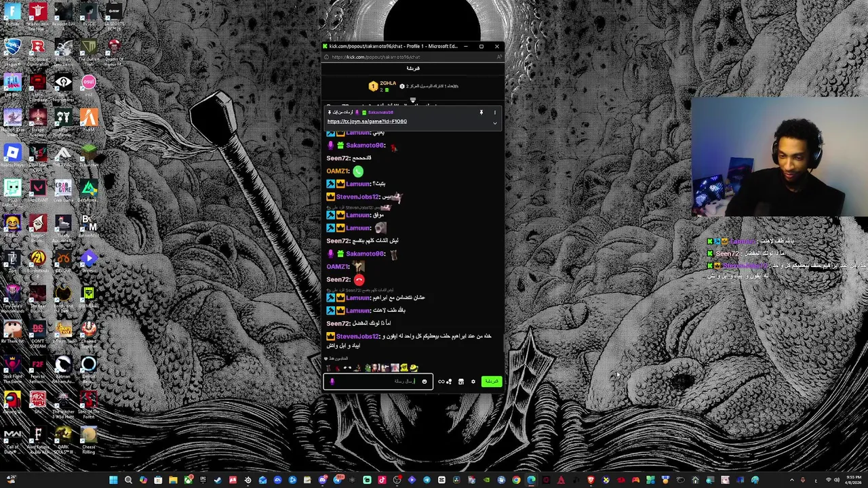Click the green send chat button
Image resolution: width=868 pixels, height=488 pixels.
pos(492,382)
